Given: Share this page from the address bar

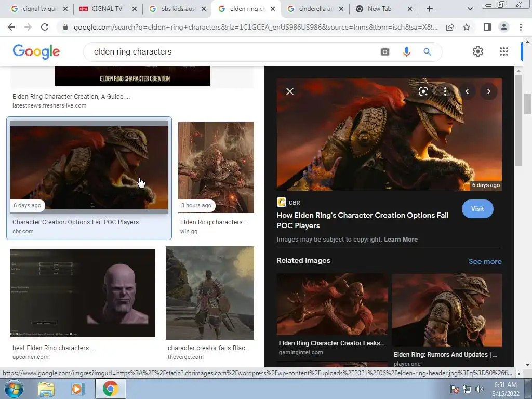Looking at the screenshot, I should tap(450, 27).
